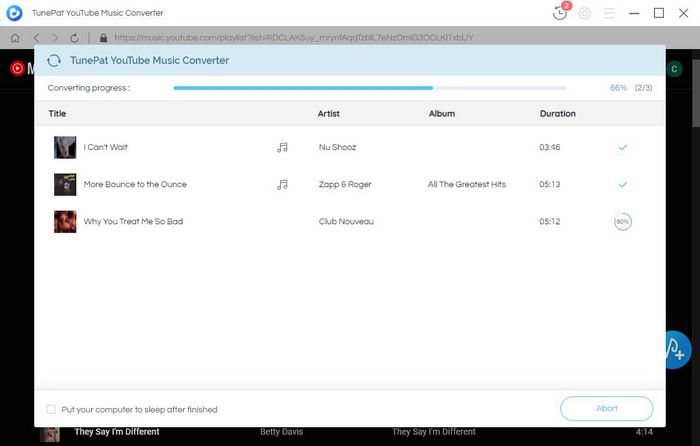Click artist Nu Shooz
The width and height of the screenshot is (700, 446).
[x=338, y=147]
